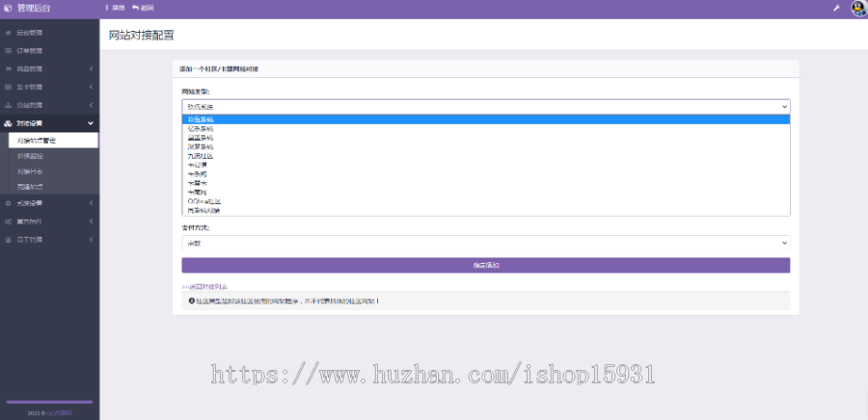Image resolution: width=868 pixels, height=420 pixels.
Task: Follow the >>返回对接列表 link
Action: point(204,287)
